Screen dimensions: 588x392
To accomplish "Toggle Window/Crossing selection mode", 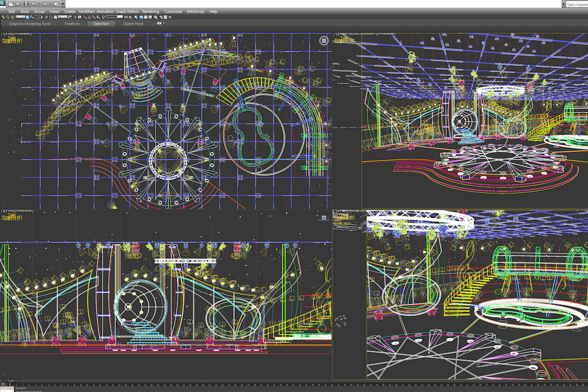I will tap(41, 17).
